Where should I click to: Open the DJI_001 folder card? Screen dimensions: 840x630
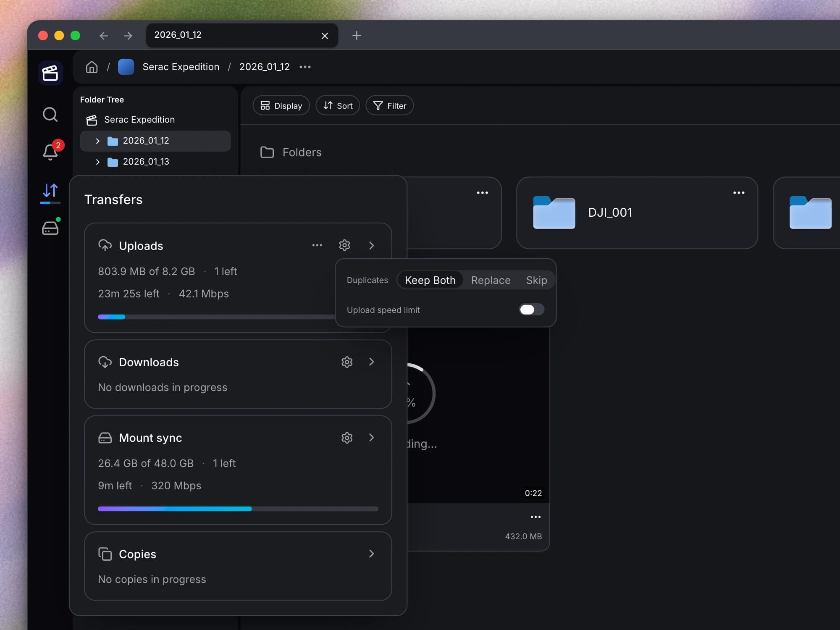(637, 213)
